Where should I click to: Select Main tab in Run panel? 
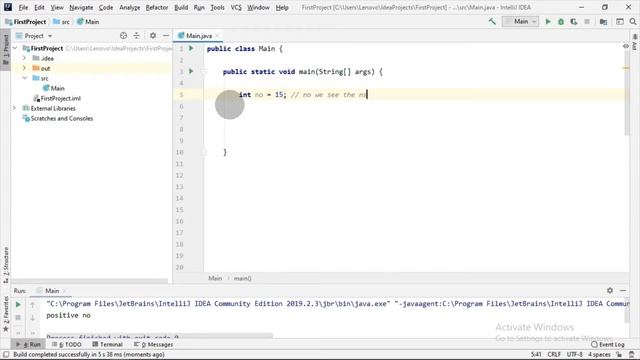click(x=52, y=291)
